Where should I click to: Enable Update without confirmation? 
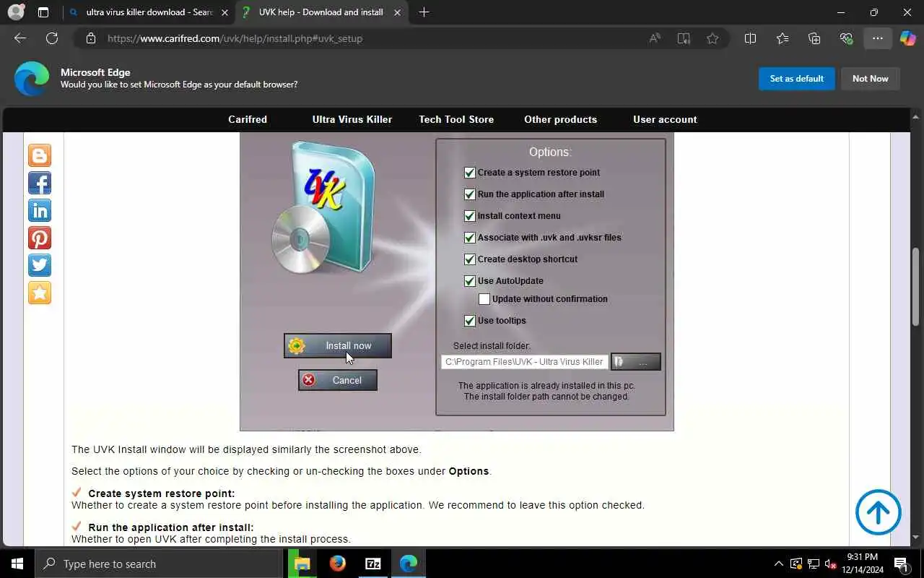click(484, 299)
